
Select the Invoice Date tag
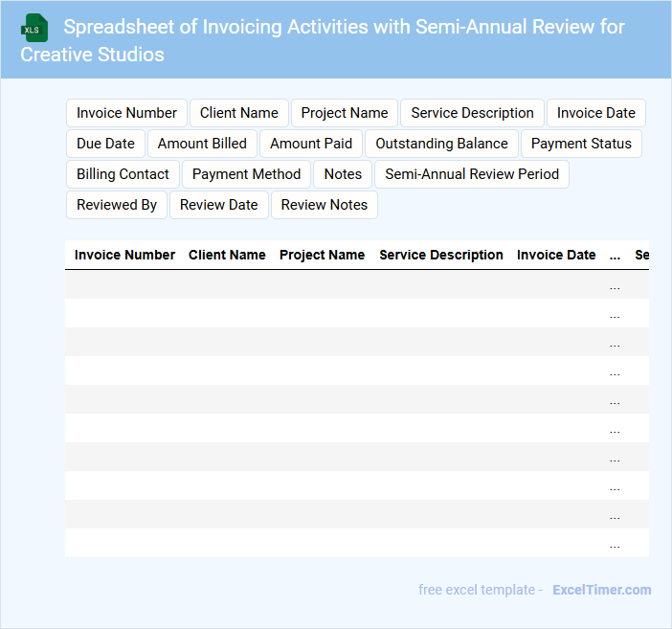point(596,113)
